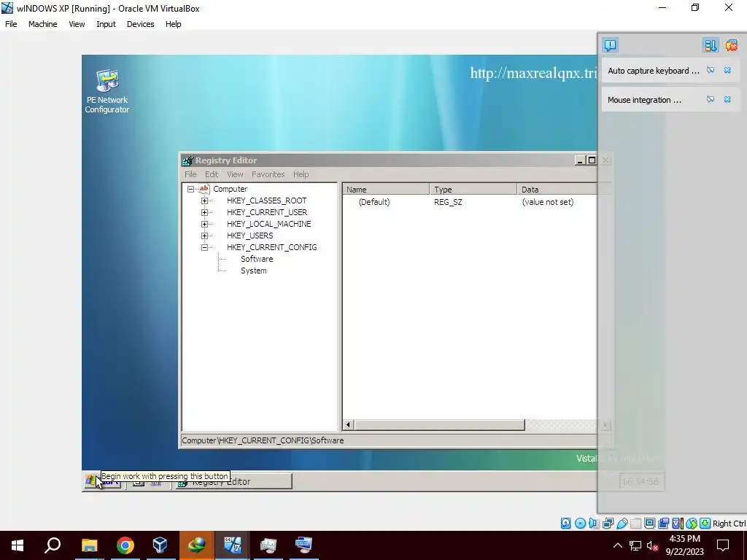Click the Internet Download Manager taskbar icon

coord(197,545)
